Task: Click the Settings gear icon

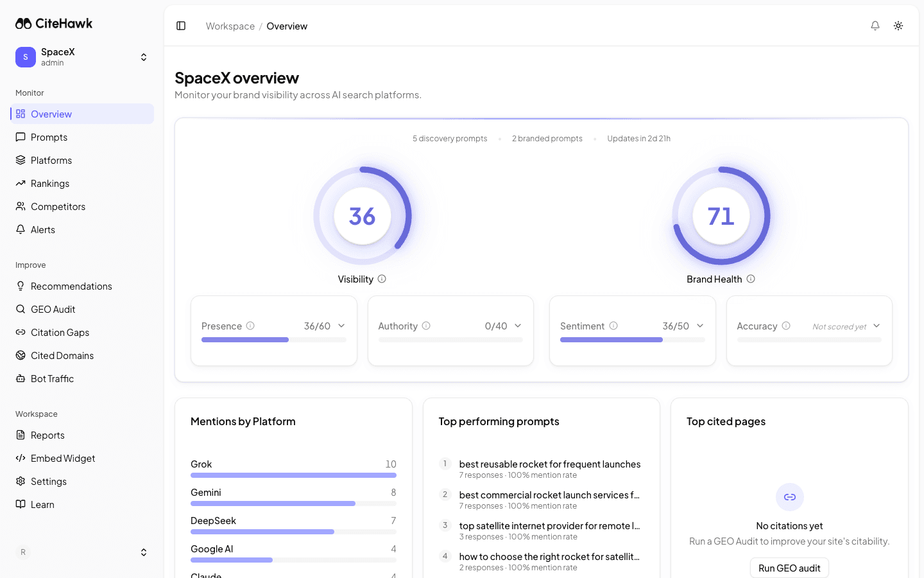Action: [21, 481]
